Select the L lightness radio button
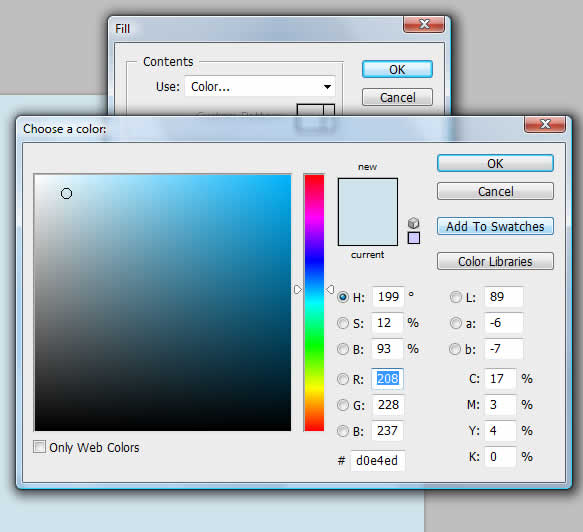 coord(455,297)
